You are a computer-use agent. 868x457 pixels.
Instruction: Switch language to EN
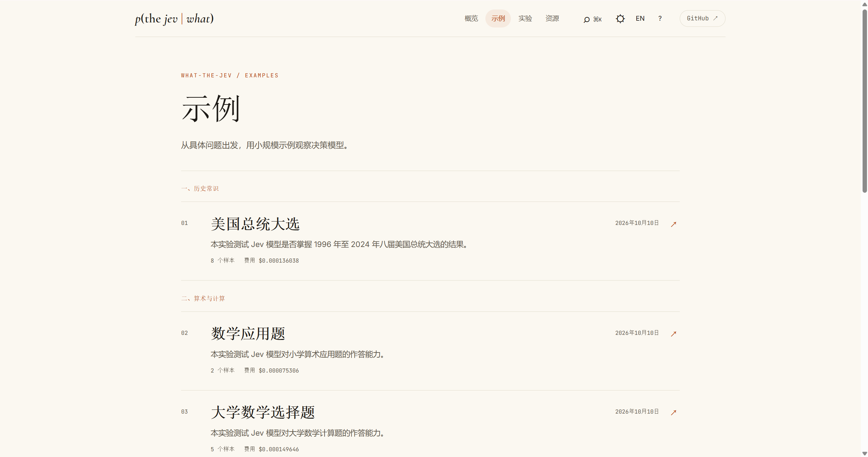tap(640, 19)
